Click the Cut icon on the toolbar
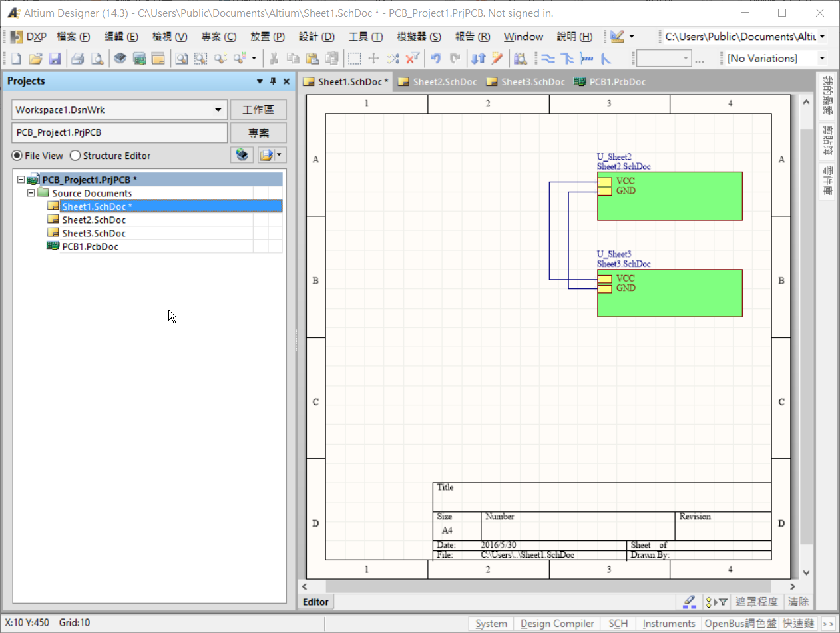 (x=274, y=58)
